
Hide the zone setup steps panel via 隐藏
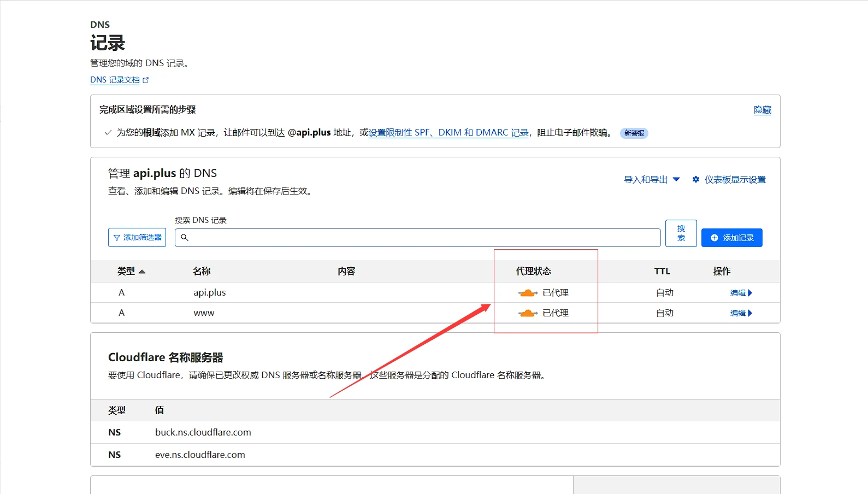pyautogui.click(x=762, y=110)
